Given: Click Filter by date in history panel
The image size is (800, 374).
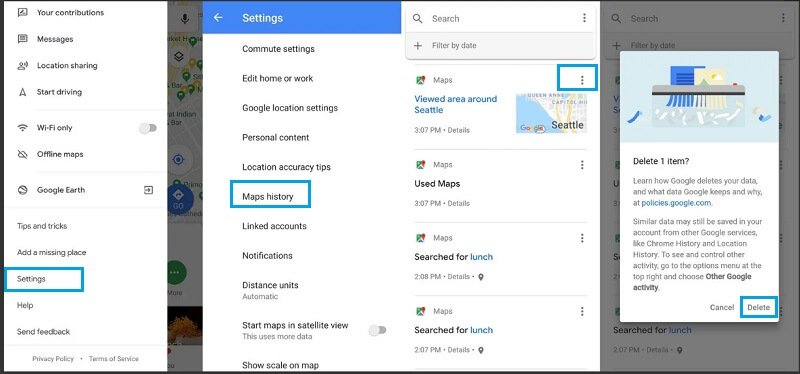Looking at the screenshot, I should [454, 45].
